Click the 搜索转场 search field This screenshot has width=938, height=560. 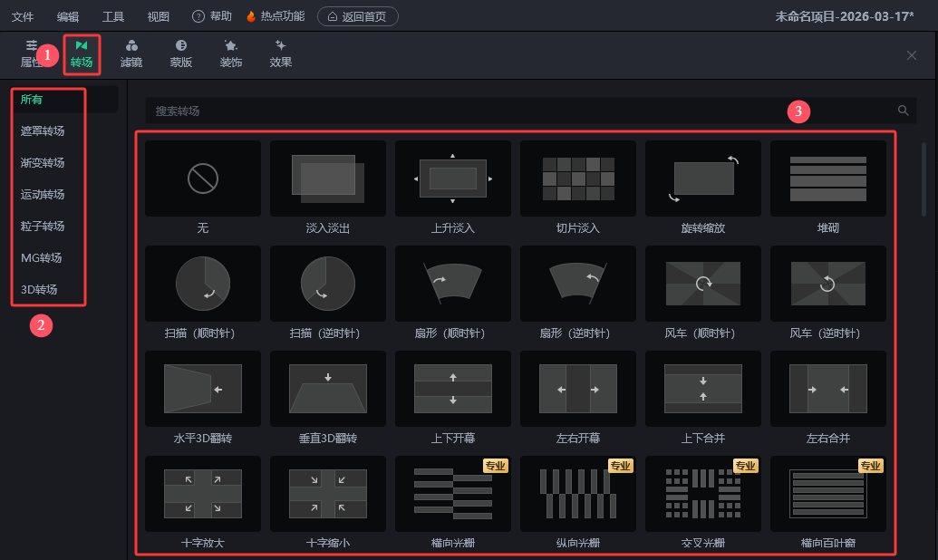(x=517, y=111)
